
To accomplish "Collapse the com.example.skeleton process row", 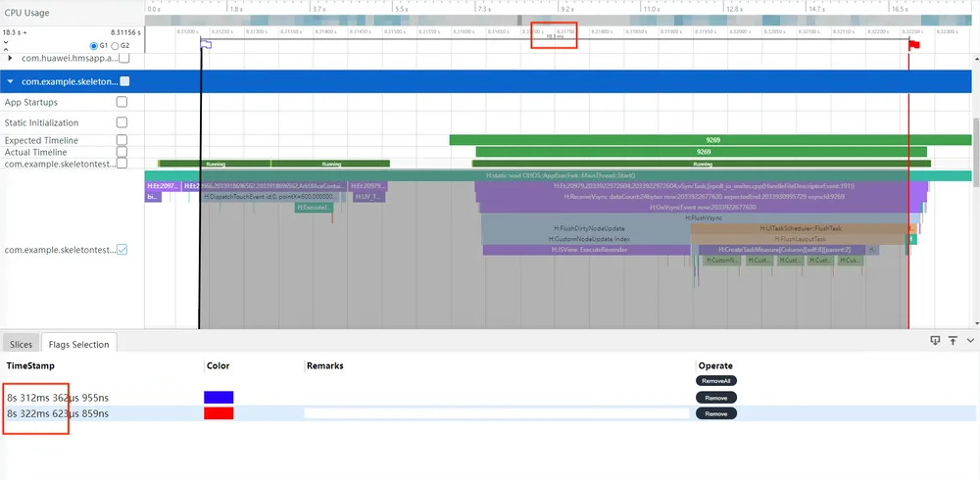I will click(x=11, y=81).
